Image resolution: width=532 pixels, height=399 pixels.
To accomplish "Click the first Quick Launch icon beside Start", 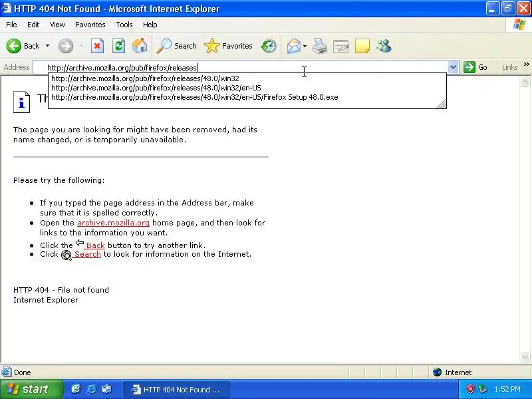I will [76, 389].
